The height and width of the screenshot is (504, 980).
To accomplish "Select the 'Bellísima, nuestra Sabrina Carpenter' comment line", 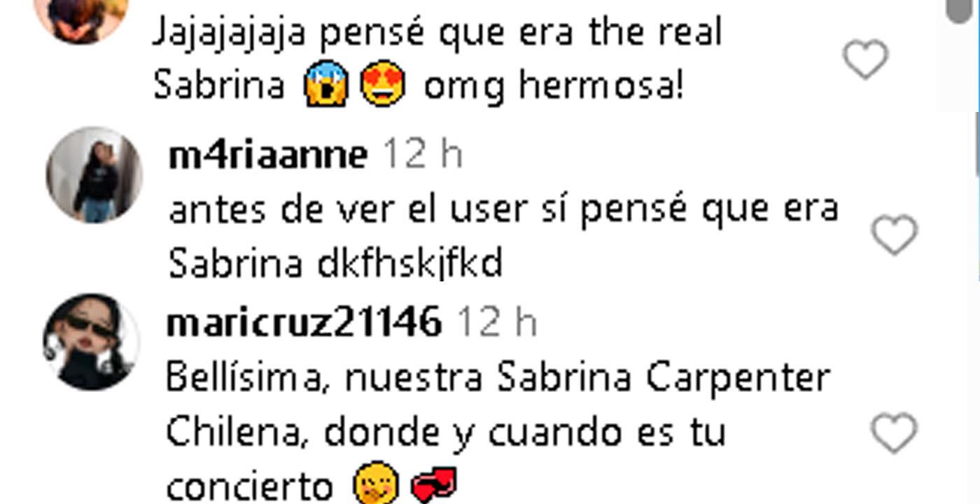I will click(x=498, y=379).
